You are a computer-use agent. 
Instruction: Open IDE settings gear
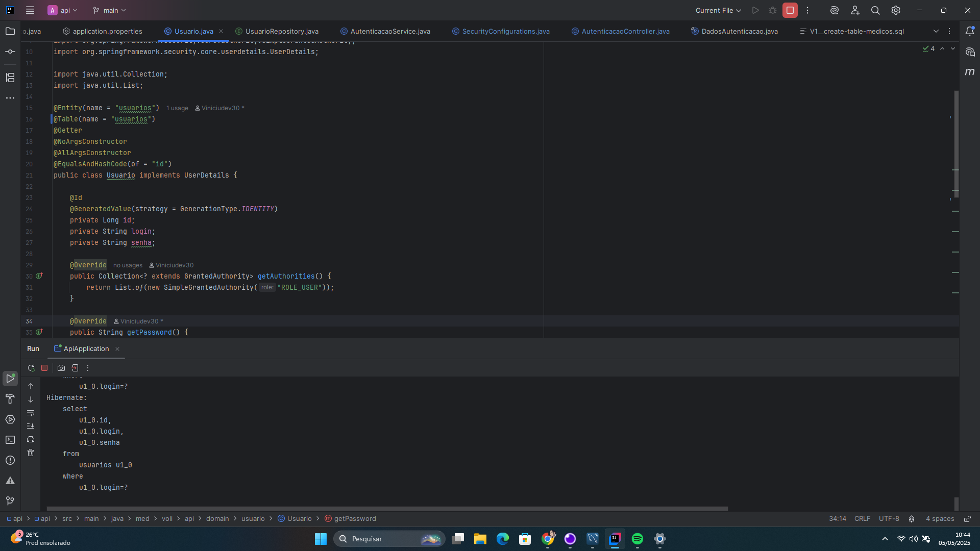point(896,10)
